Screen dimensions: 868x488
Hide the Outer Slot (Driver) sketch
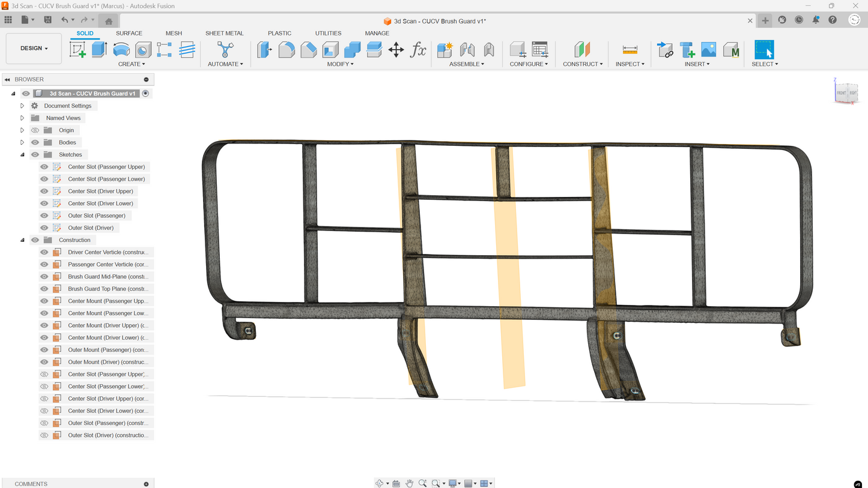click(x=44, y=228)
